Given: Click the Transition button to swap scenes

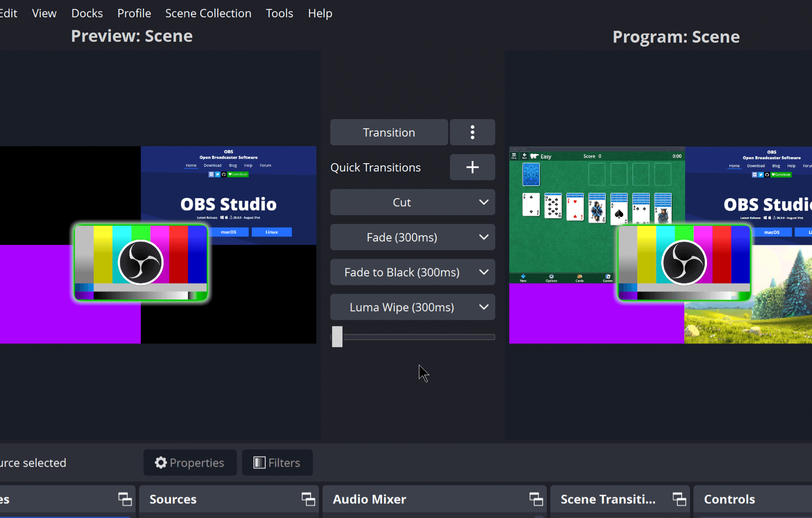Looking at the screenshot, I should click(389, 132).
